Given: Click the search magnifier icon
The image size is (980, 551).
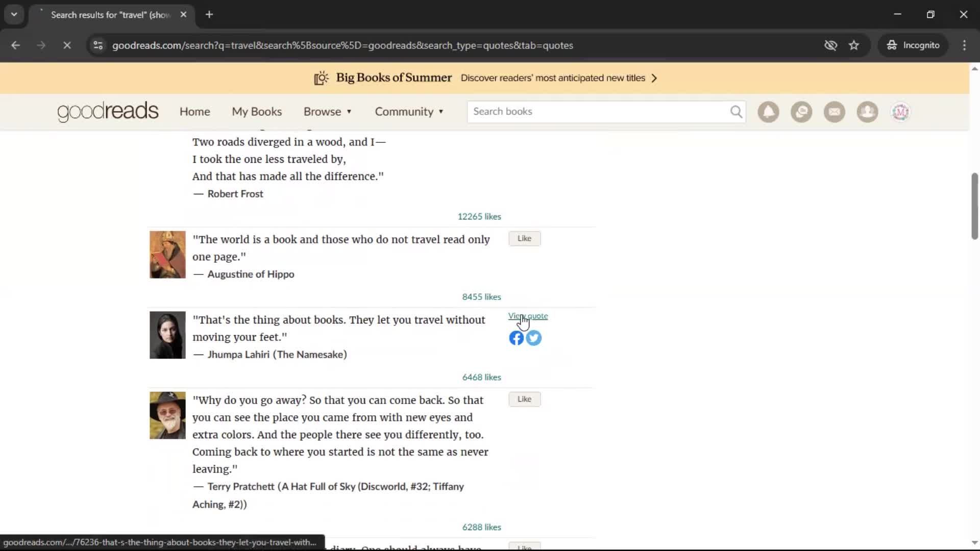Looking at the screenshot, I should [736, 112].
